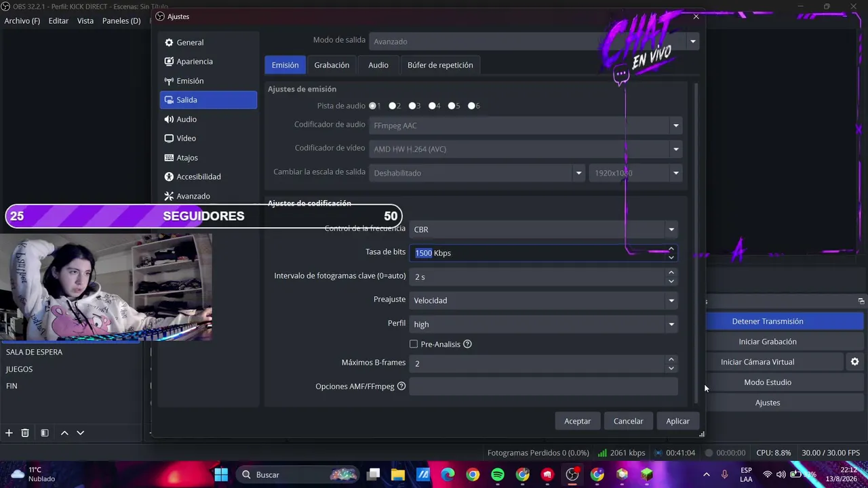Viewport: 868px width, 488px height.
Task: Add a new scene with the plus icon
Action: pyautogui.click(x=9, y=433)
